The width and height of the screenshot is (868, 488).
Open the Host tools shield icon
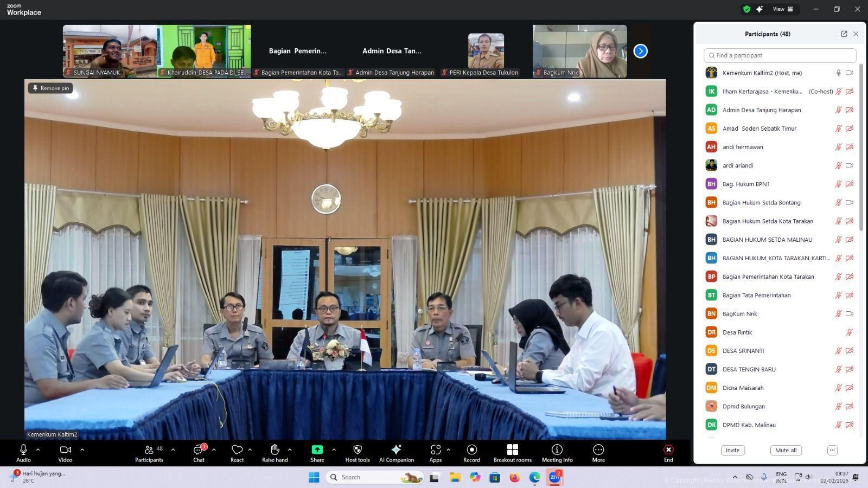(x=357, y=450)
